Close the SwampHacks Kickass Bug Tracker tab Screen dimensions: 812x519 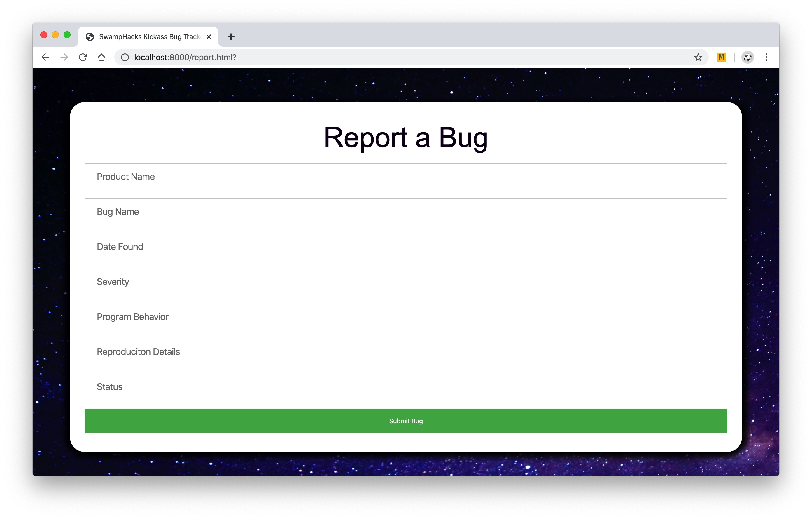209,37
